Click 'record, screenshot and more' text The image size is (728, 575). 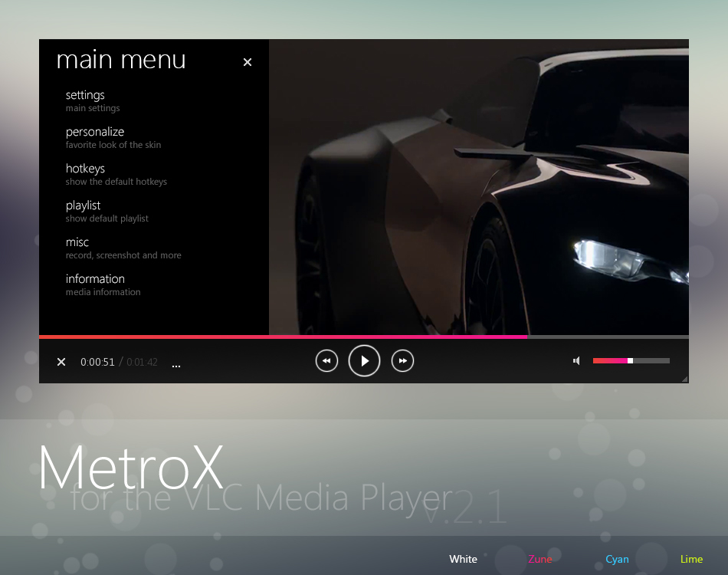click(x=123, y=255)
